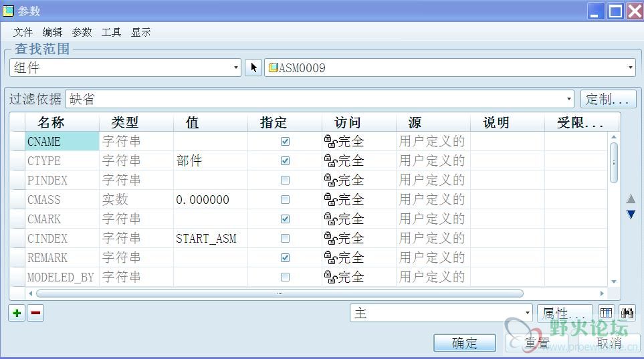This screenshot has height=359, width=644.
Task: Open the 主 dropdown at the bottom
Action: 441,313
